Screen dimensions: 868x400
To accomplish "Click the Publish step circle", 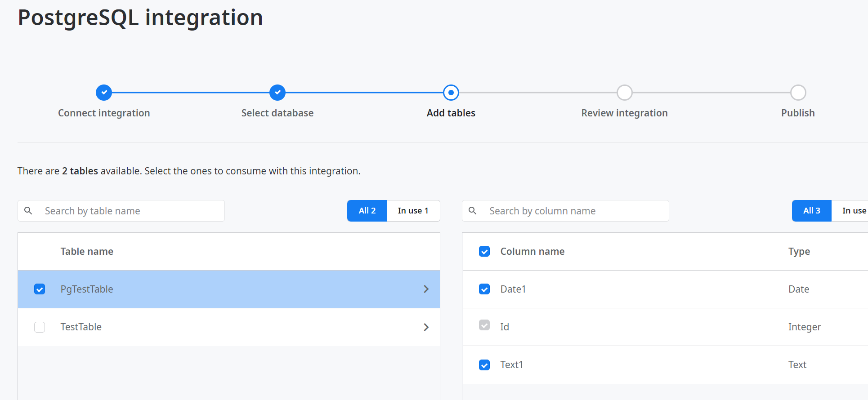I will click(x=798, y=93).
